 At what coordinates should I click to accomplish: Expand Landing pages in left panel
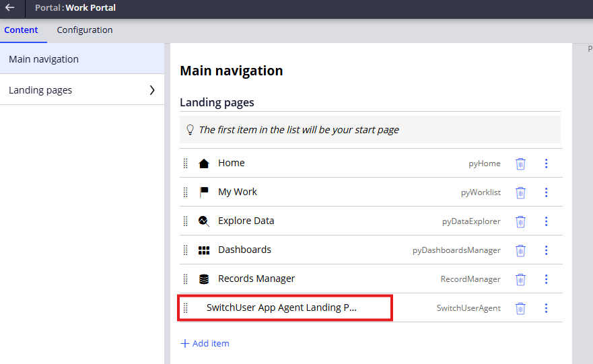click(x=151, y=90)
